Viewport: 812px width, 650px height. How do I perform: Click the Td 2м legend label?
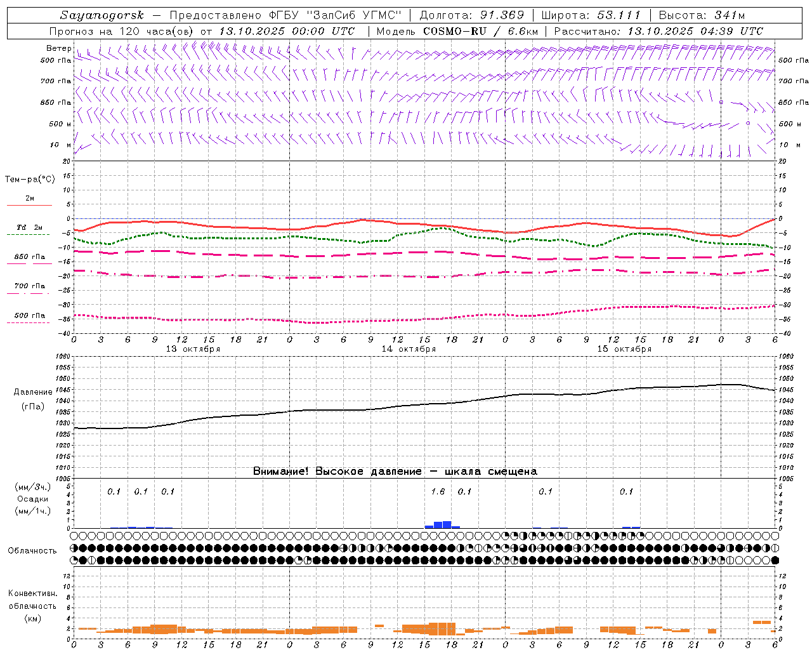[30, 227]
